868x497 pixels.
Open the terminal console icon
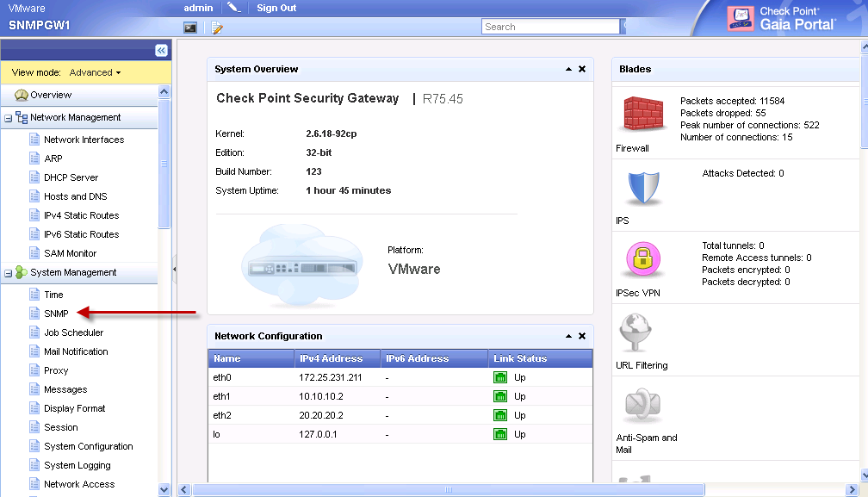tap(190, 28)
